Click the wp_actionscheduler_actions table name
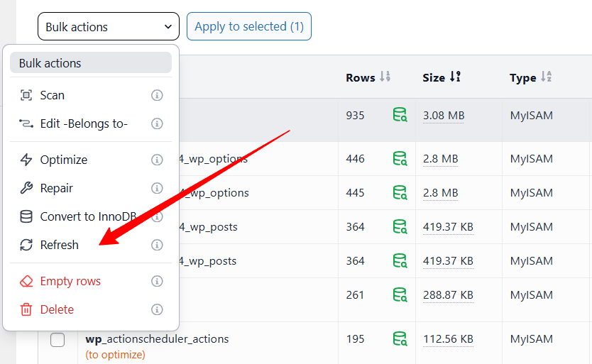The width and height of the screenshot is (592, 364). [x=157, y=338]
